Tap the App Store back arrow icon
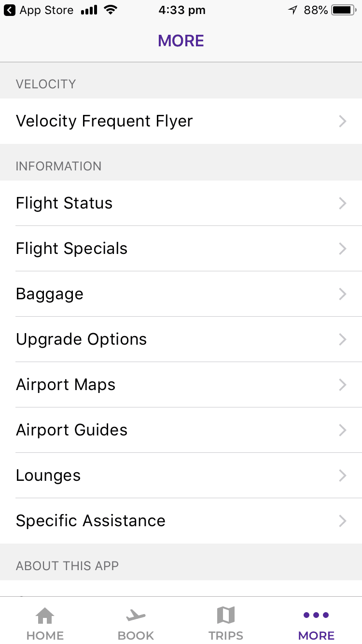 [9, 10]
